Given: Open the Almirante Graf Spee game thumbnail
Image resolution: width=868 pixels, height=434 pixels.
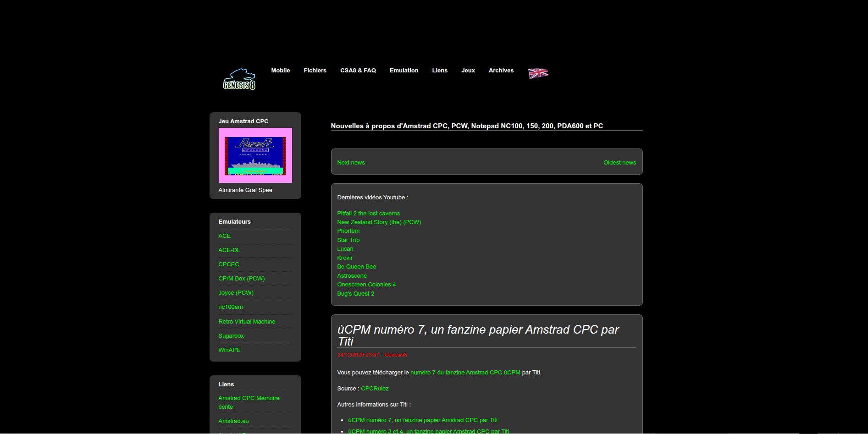Looking at the screenshot, I should click(255, 155).
